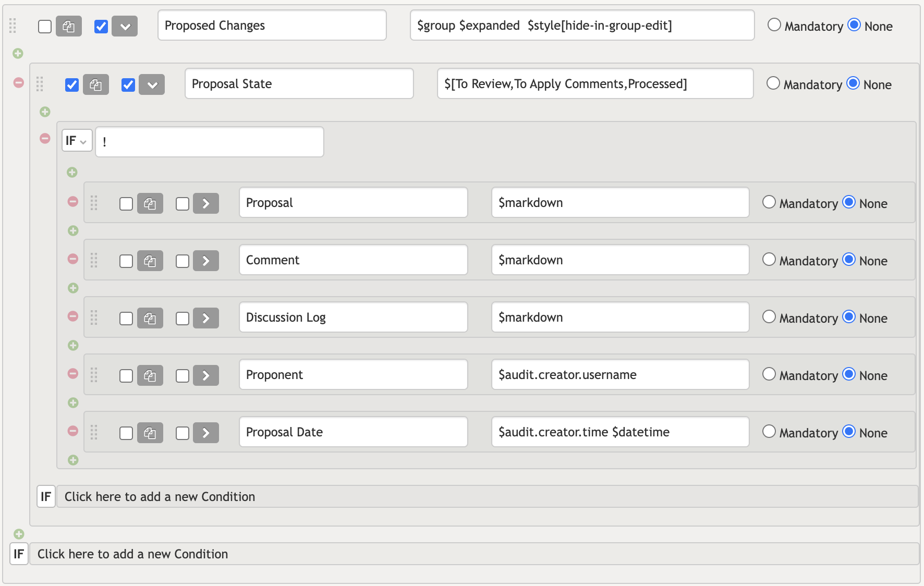
Task: Add a field below Comment row with plus icon
Action: click(73, 288)
